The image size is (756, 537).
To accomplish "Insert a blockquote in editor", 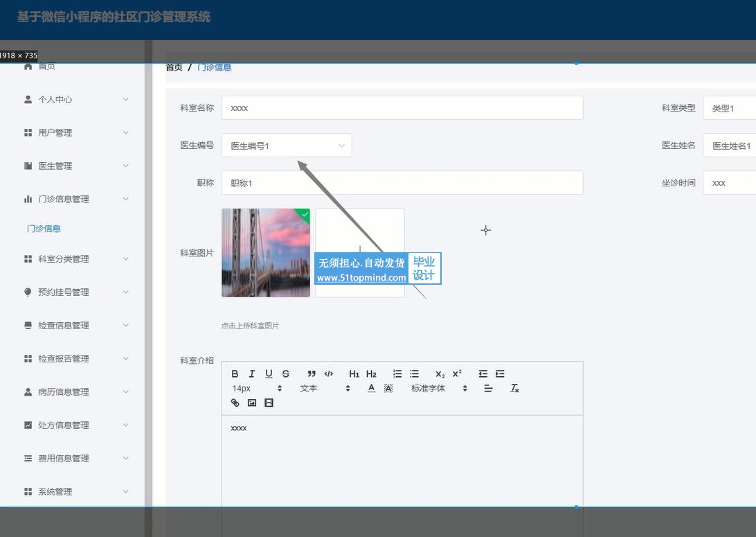I will click(312, 374).
